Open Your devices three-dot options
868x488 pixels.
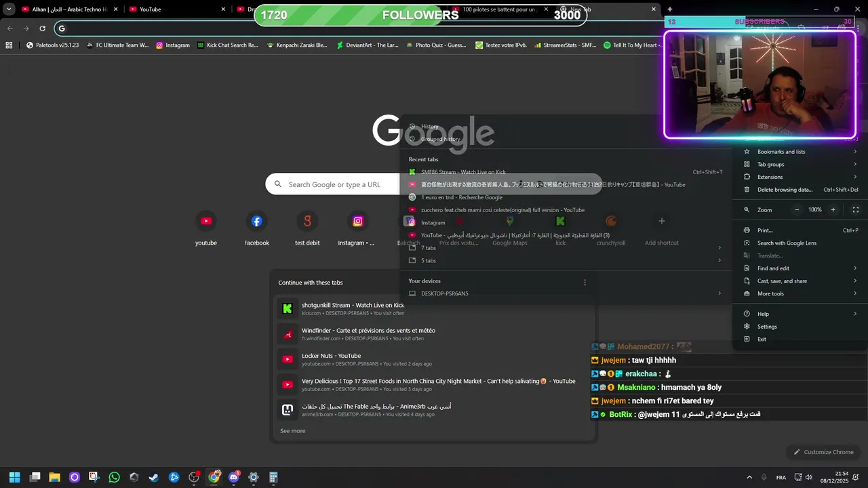[585, 282]
